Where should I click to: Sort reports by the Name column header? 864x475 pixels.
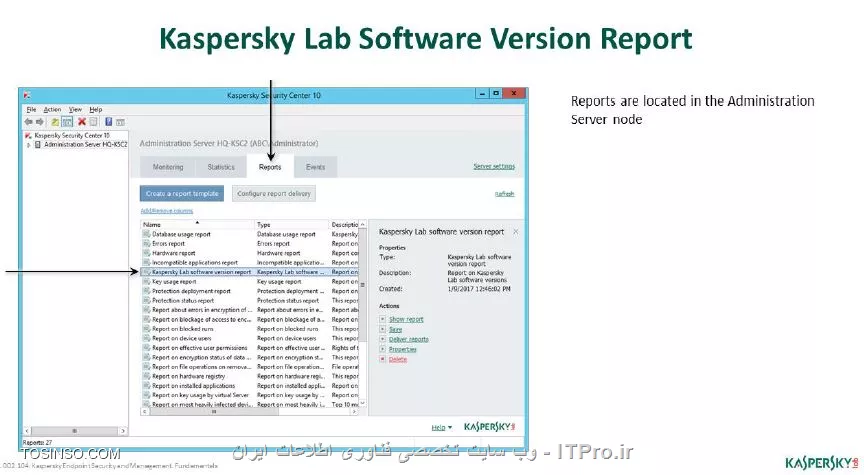pyautogui.click(x=197, y=224)
